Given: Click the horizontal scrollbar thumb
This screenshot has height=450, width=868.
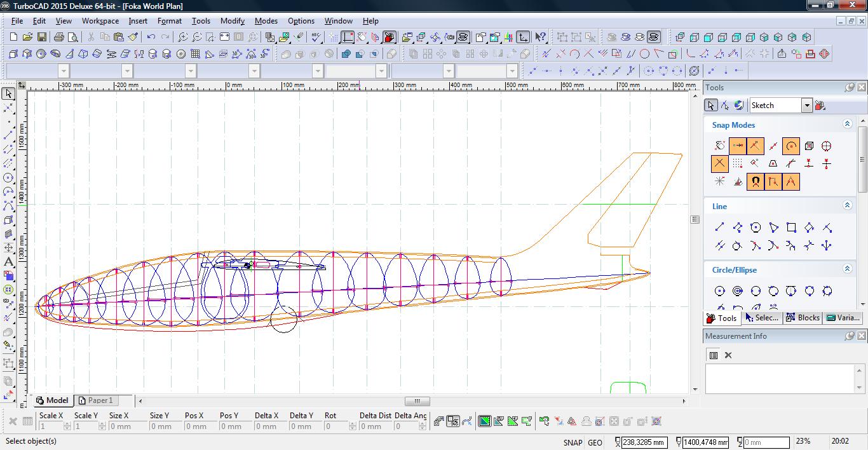Looking at the screenshot, I should tap(417, 401).
